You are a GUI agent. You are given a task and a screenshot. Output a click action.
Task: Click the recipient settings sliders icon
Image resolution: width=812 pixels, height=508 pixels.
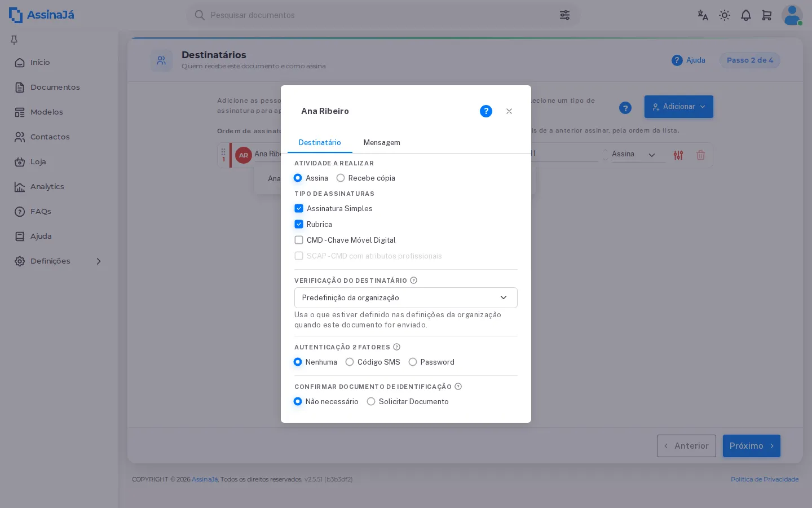tap(678, 155)
